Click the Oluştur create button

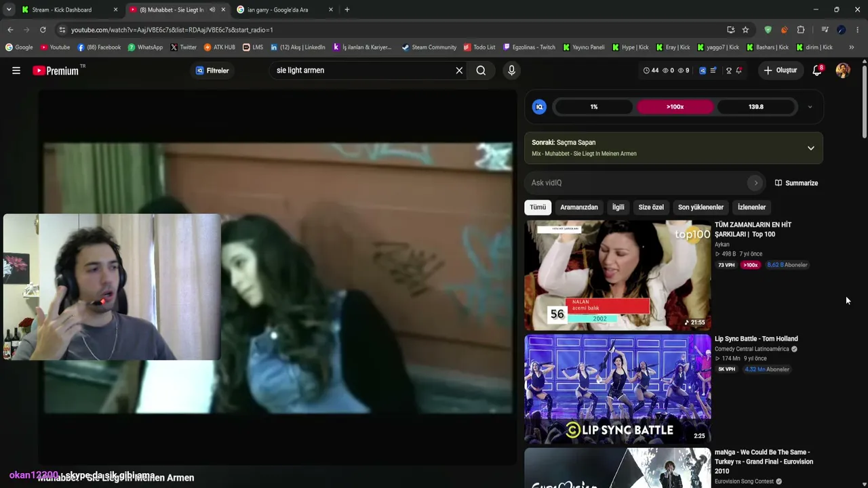[x=780, y=70]
